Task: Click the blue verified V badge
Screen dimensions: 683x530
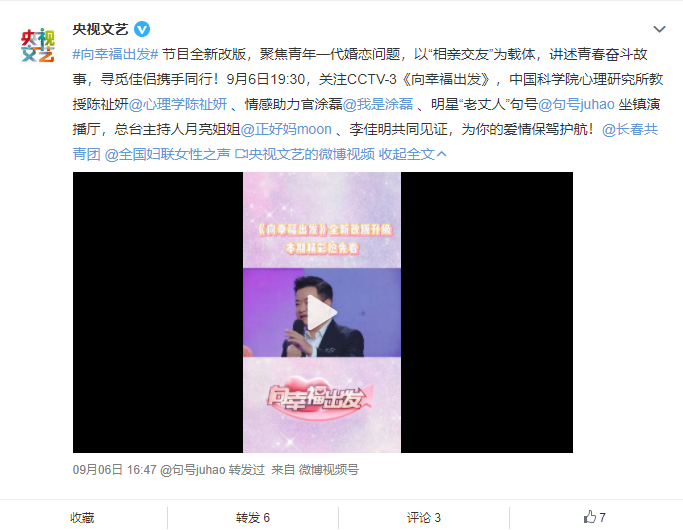Action: pyautogui.click(x=142, y=29)
